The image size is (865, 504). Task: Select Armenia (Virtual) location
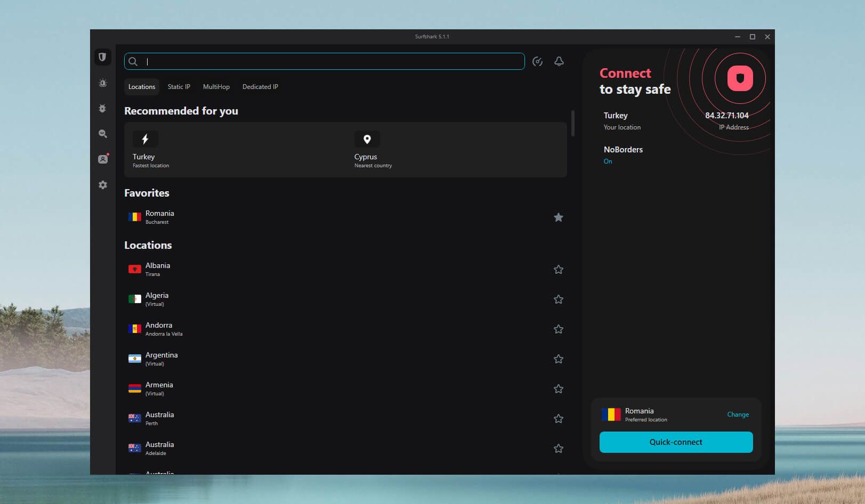[345, 389]
